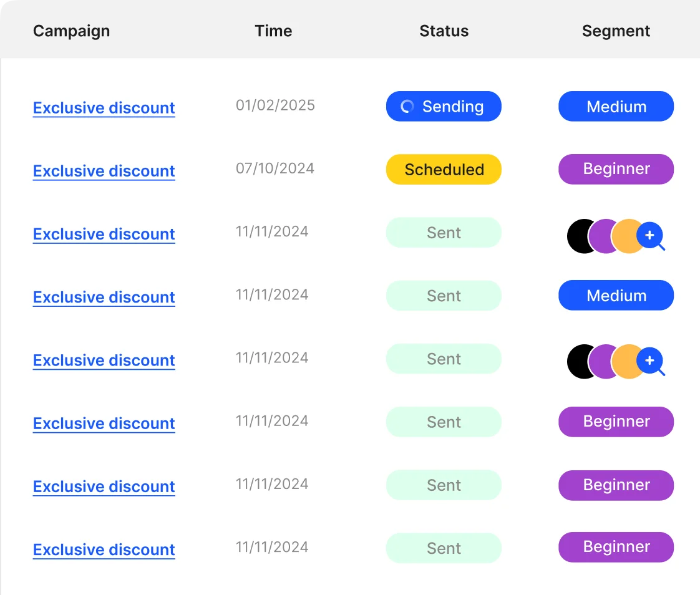This screenshot has height=595, width=700.
Task: Click the Time column header
Action: point(273,31)
